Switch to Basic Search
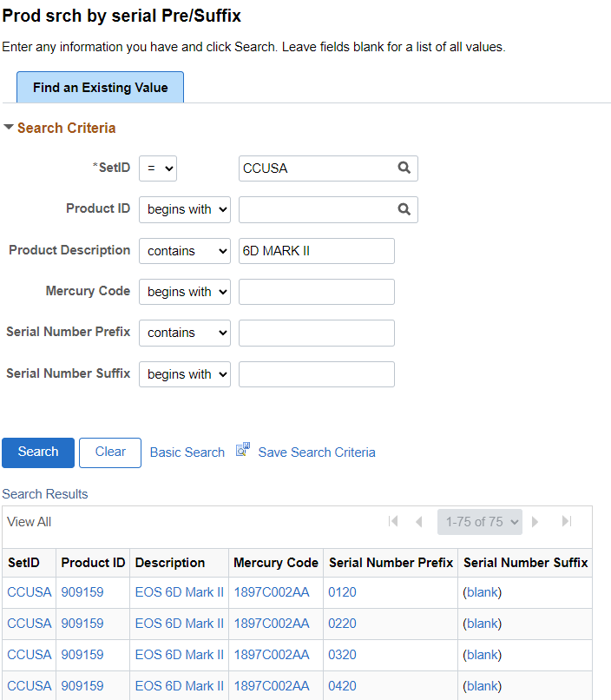Viewport: 611px width, 700px height. [x=187, y=452]
